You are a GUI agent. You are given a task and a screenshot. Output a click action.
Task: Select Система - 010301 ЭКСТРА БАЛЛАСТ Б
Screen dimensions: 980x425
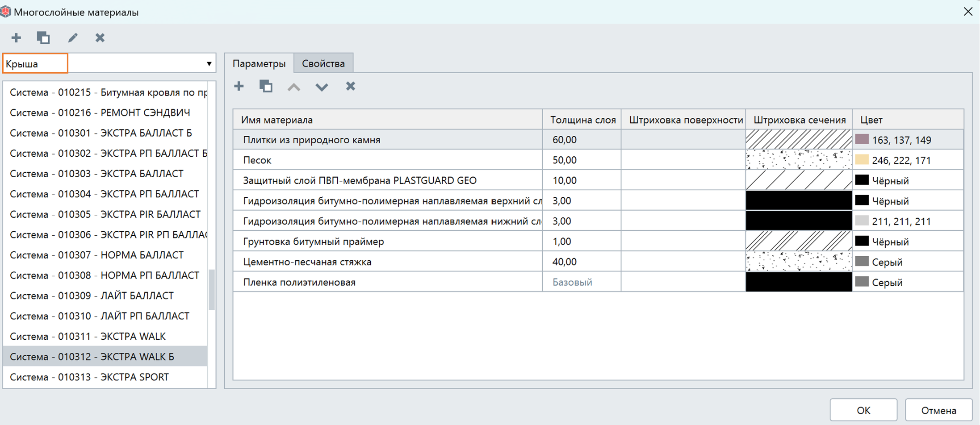(105, 133)
